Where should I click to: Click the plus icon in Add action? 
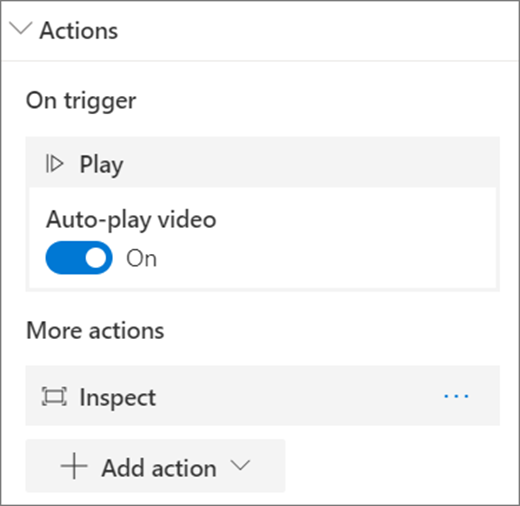[74, 466]
